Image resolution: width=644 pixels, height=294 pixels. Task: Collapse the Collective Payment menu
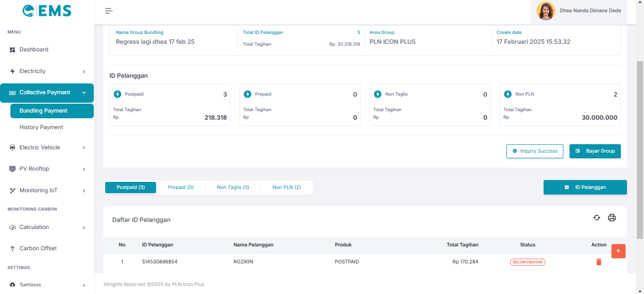click(84, 93)
